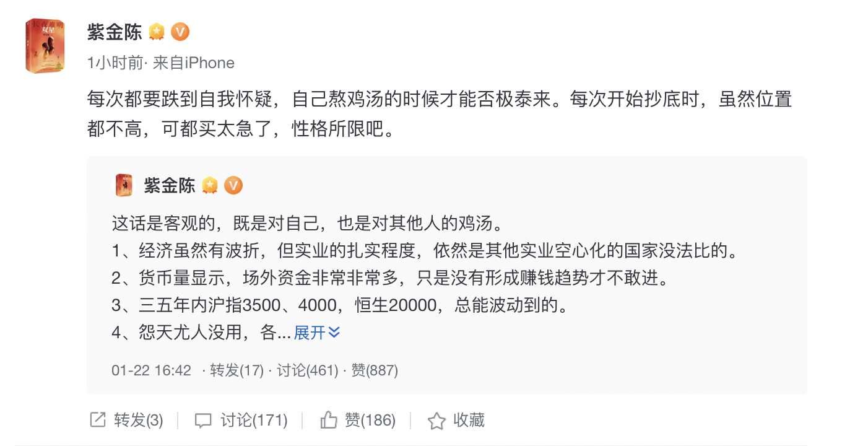Click 转发(17) on the quoted post
The height and width of the screenshot is (446, 868).
(237, 370)
